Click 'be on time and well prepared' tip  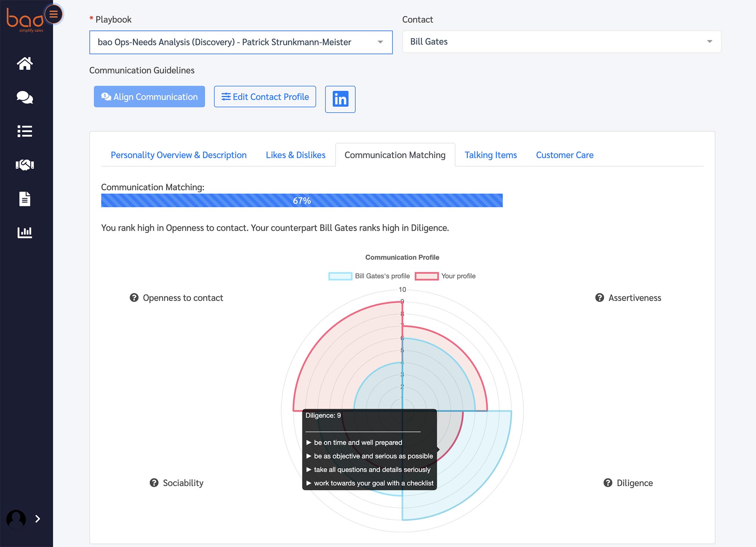(x=358, y=442)
